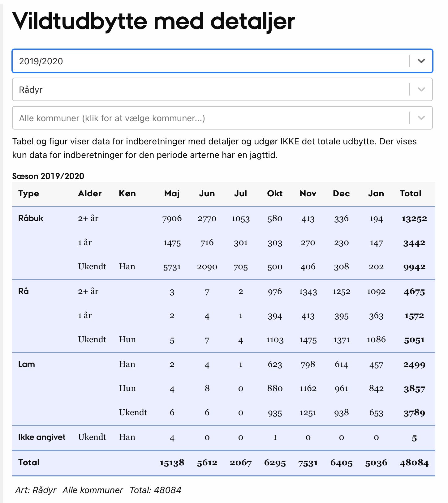Click the 2019/2020 season select field

pyautogui.click(x=210, y=61)
